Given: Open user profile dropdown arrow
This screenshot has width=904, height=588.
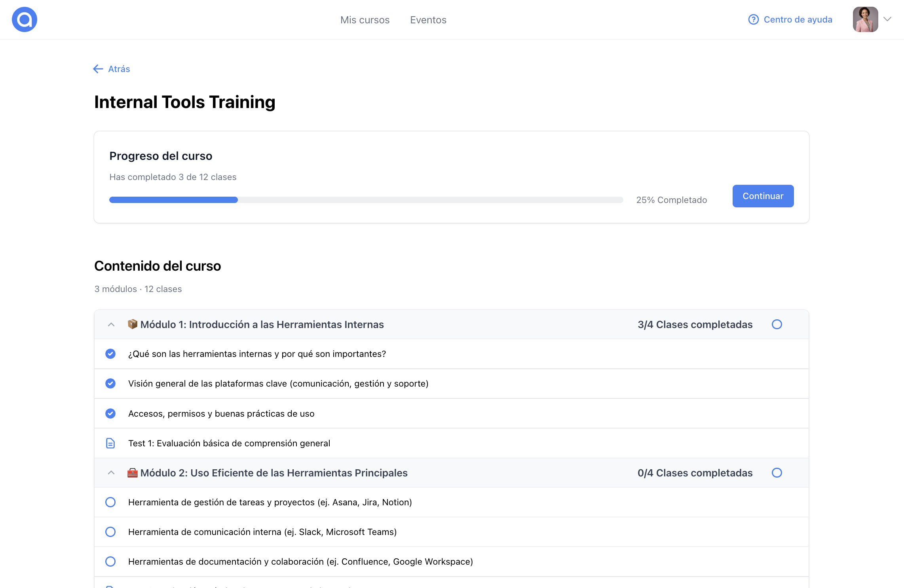Looking at the screenshot, I should point(887,19).
